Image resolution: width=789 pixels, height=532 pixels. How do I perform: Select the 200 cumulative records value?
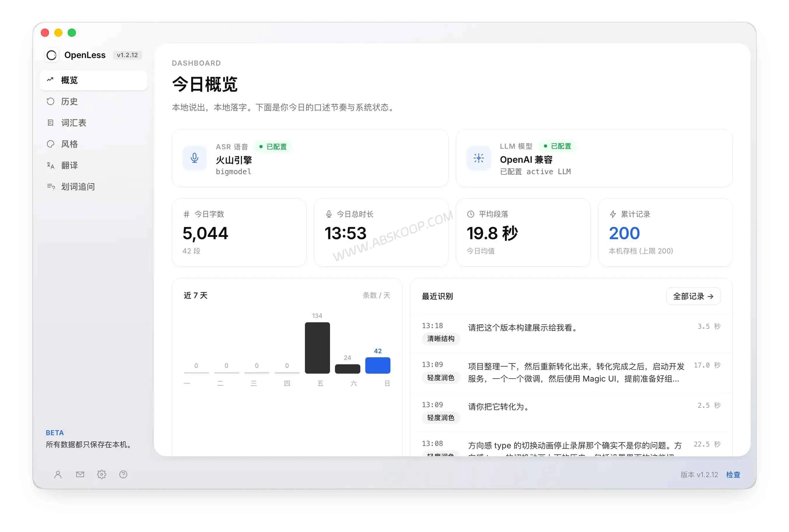pos(624,233)
